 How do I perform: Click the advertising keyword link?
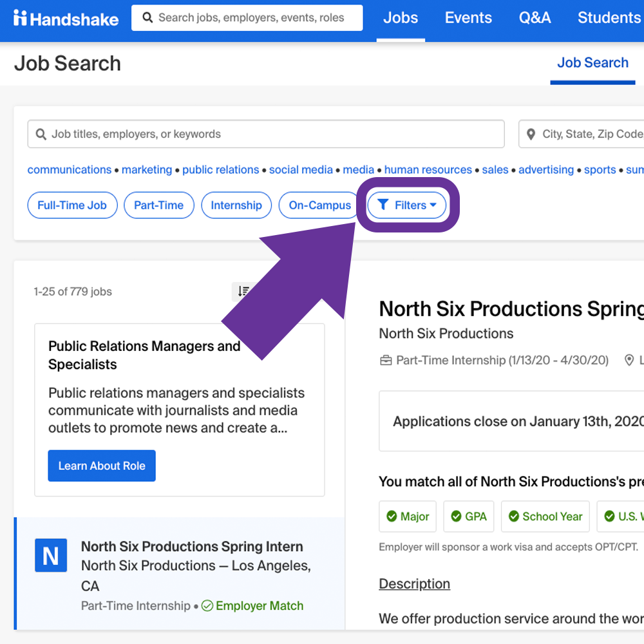[x=546, y=169]
